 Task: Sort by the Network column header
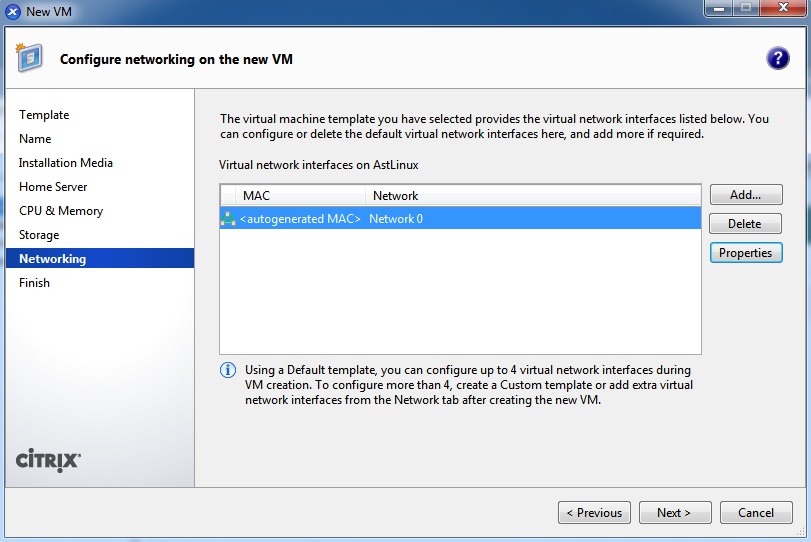[x=533, y=195]
